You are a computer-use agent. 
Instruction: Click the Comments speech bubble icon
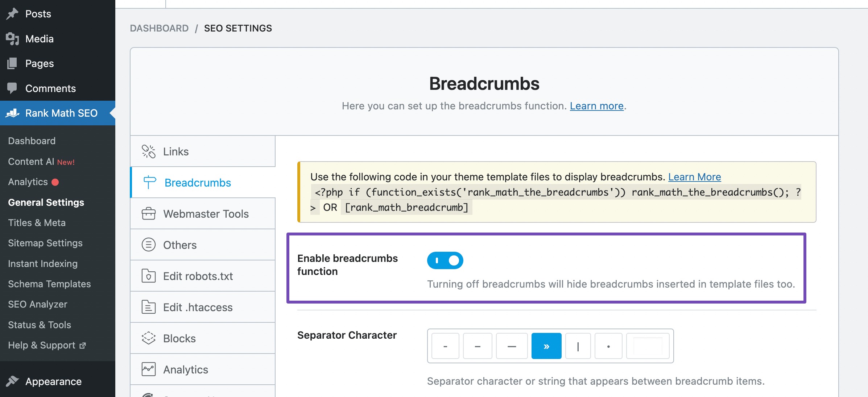(12, 88)
